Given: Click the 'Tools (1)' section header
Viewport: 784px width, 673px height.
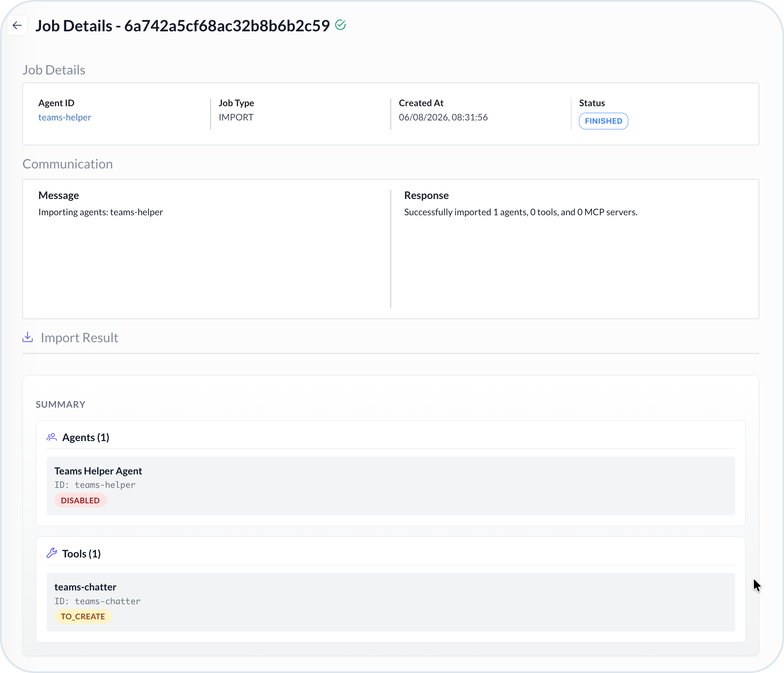Looking at the screenshot, I should pos(81,554).
